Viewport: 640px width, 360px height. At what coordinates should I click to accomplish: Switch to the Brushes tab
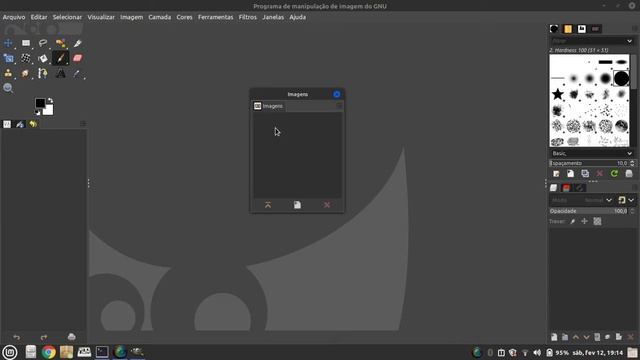pos(554,29)
